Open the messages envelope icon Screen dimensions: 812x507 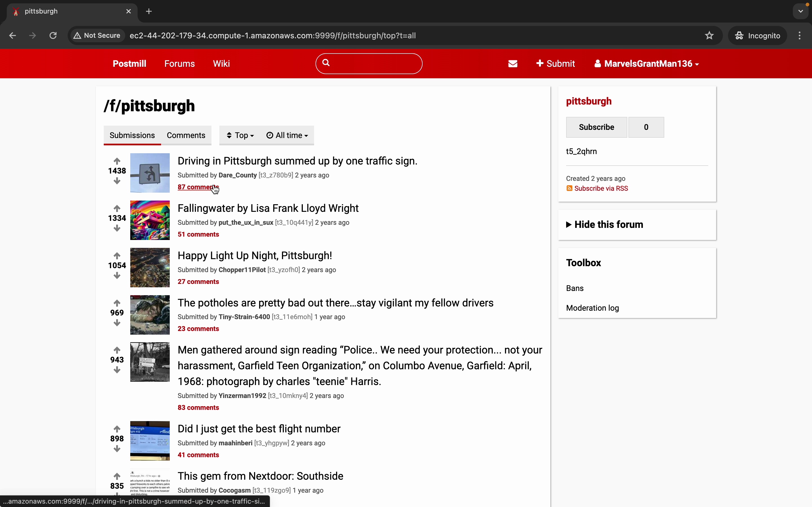click(513, 64)
